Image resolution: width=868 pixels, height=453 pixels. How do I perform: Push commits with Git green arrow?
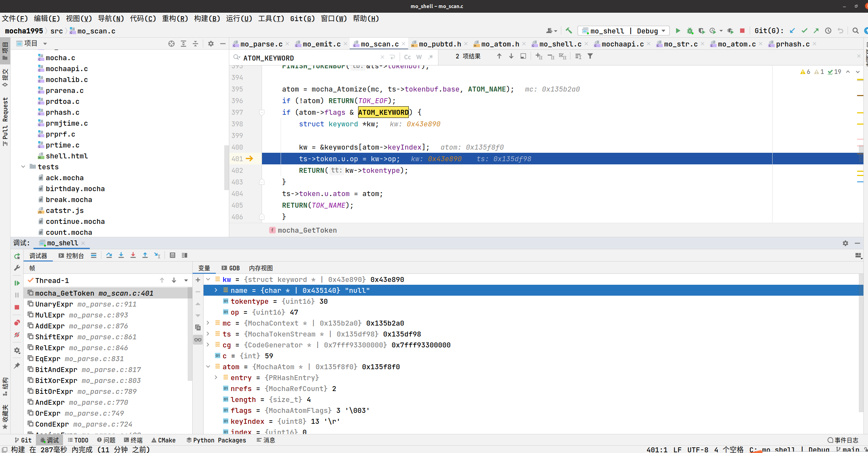pyautogui.click(x=816, y=31)
